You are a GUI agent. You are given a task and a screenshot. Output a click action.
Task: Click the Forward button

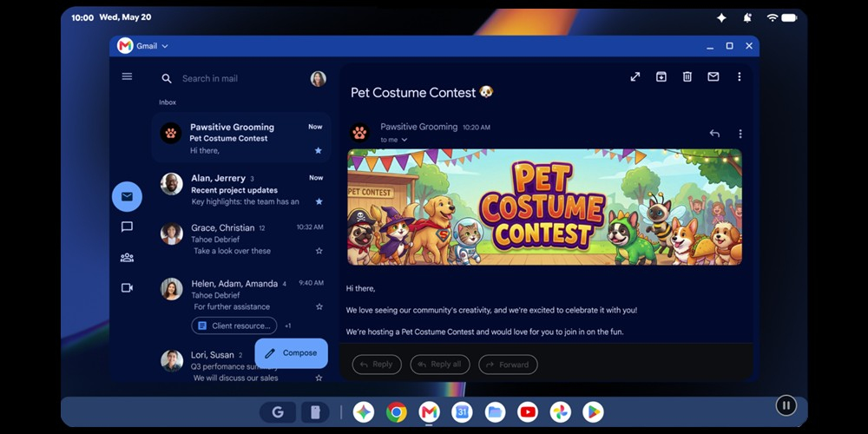click(x=508, y=365)
